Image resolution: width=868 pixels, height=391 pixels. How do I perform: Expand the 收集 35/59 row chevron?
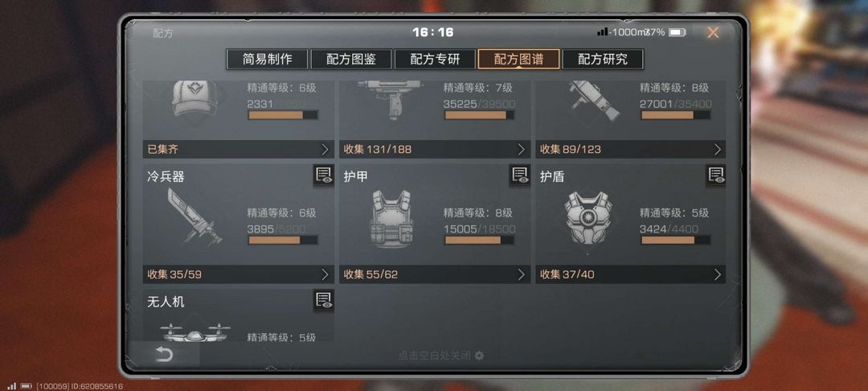[x=325, y=274]
